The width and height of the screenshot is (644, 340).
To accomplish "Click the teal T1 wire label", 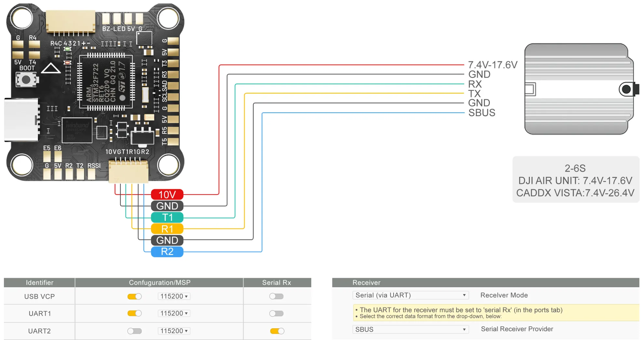I will coord(167,217).
